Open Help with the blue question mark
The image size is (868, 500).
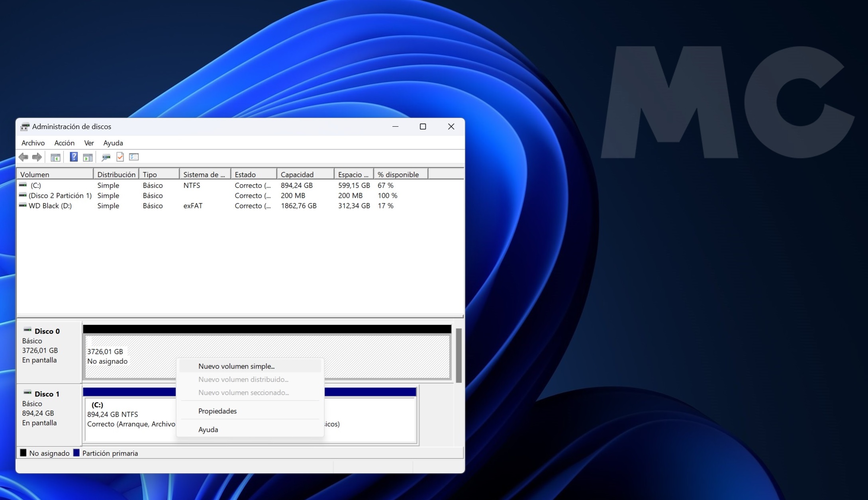tap(74, 157)
